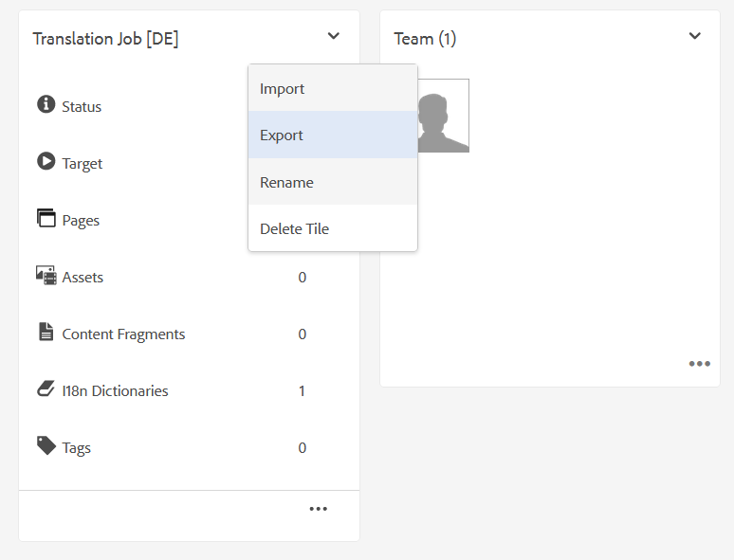Select Export in the dropdown menu

coord(282,135)
